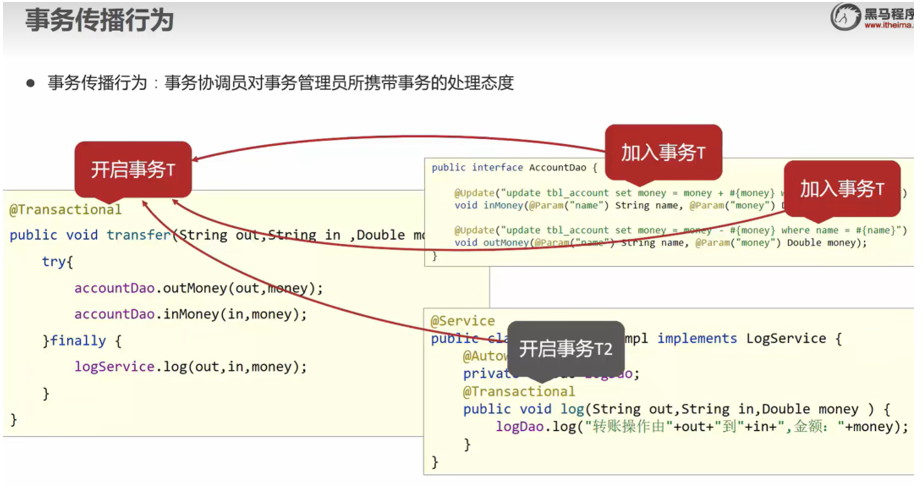Image resolution: width=922 pixels, height=486 pixels.
Task: Click the bullet sentence about 事务协调员对事务管理员
Action: coord(280,83)
